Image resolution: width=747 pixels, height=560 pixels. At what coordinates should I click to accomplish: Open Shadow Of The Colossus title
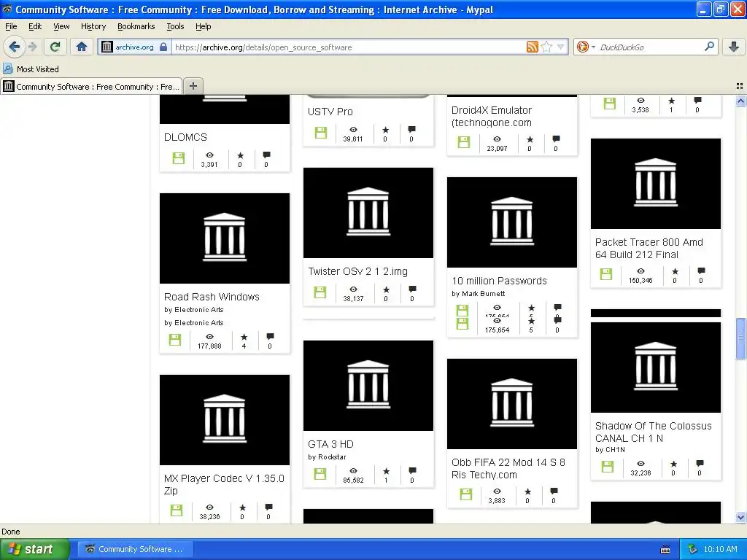point(653,432)
